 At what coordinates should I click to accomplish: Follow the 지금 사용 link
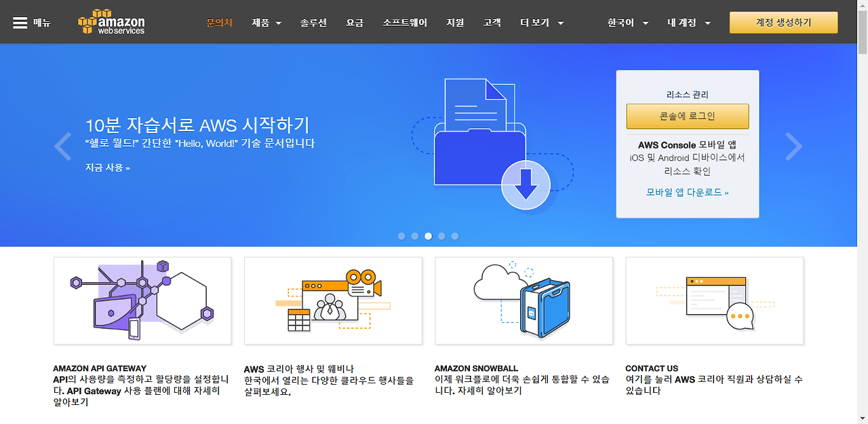coord(107,167)
